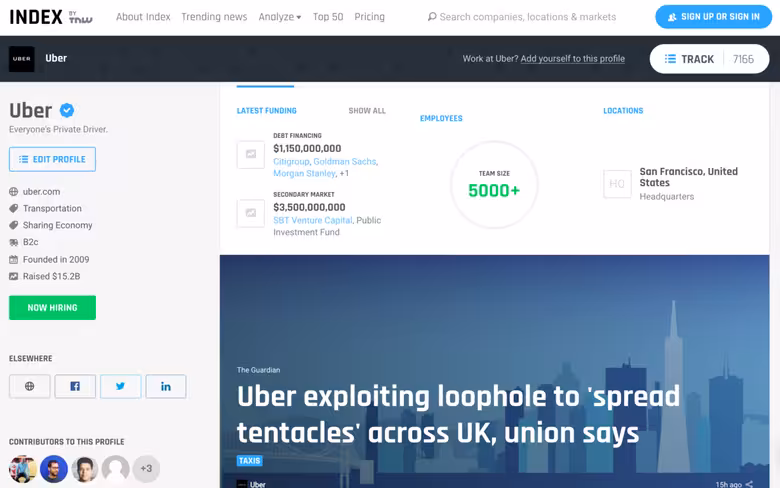
Task: Open Goldman Sachs investor link
Action: pos(345,162)
